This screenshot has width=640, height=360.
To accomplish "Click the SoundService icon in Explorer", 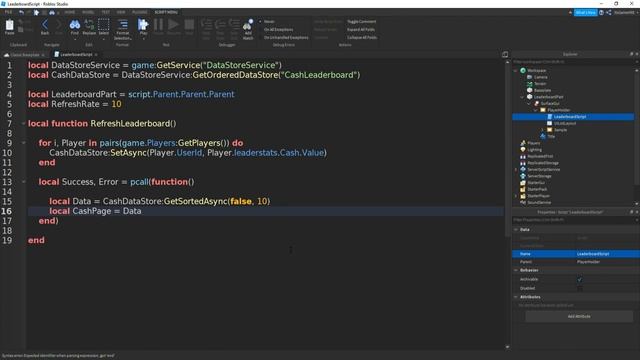I will 523,202.
